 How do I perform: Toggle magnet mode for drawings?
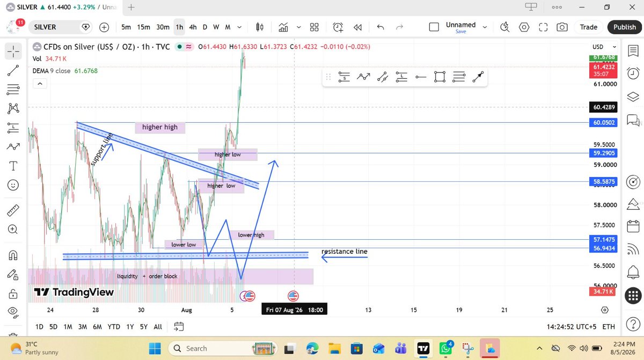tap(13, 254)
